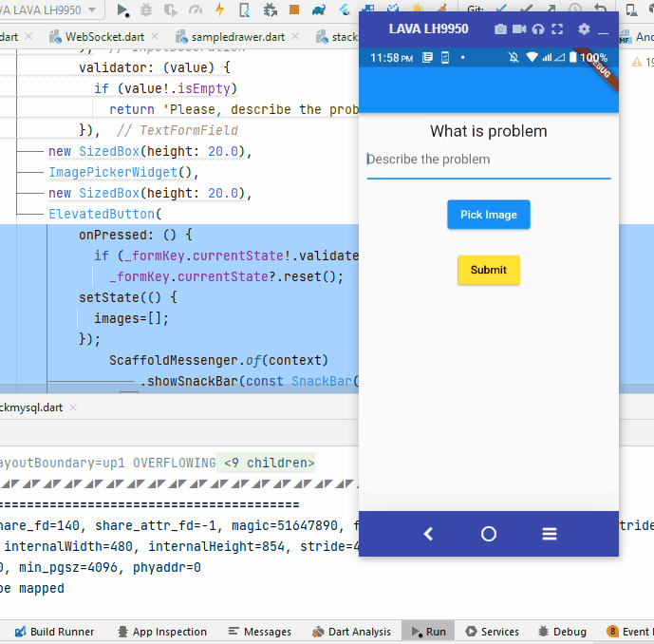Click the warning triangle inspection indicator

coord(637,62)
